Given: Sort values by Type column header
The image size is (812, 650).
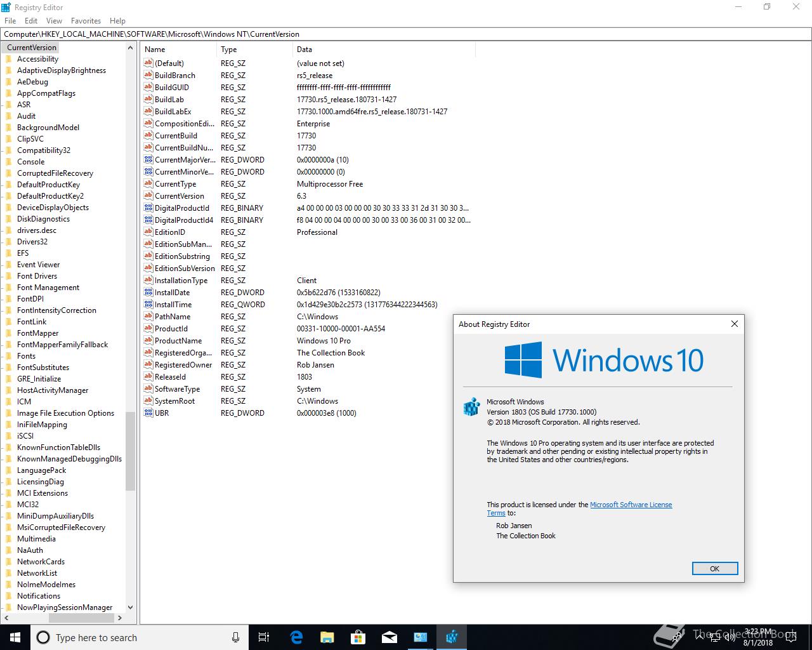Looking at the screenshot, I should pyautogui.click(x=254, y=49).
